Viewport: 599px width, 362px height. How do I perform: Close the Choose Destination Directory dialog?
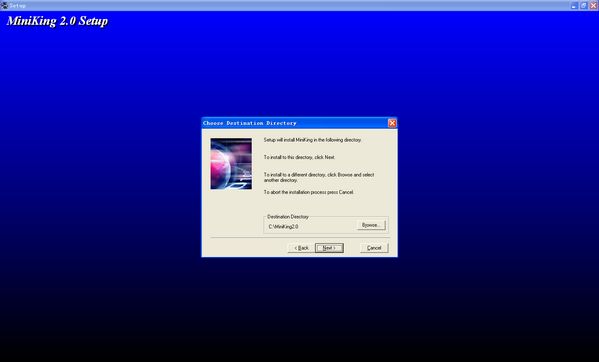(x=392, y=123)
